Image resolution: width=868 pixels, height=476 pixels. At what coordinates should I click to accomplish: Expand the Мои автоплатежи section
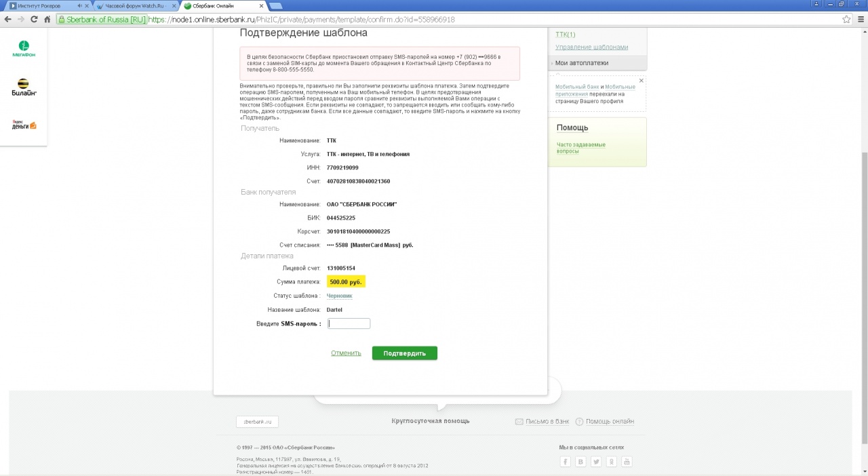(x=581, y=63)
